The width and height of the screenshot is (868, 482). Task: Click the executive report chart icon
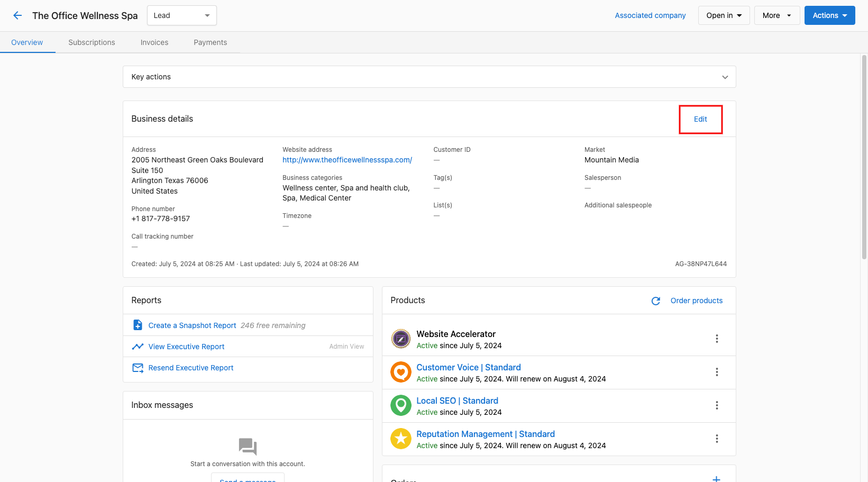[x=138, y=347]
